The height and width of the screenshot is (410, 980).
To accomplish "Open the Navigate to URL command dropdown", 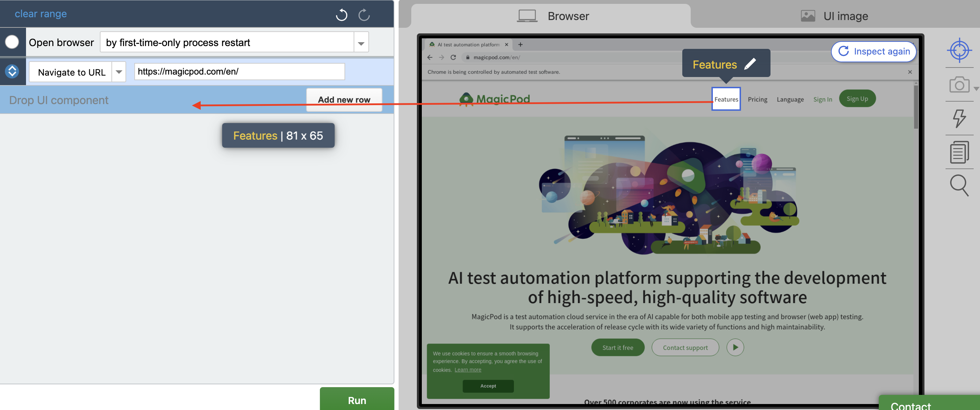I will point(119,72).
